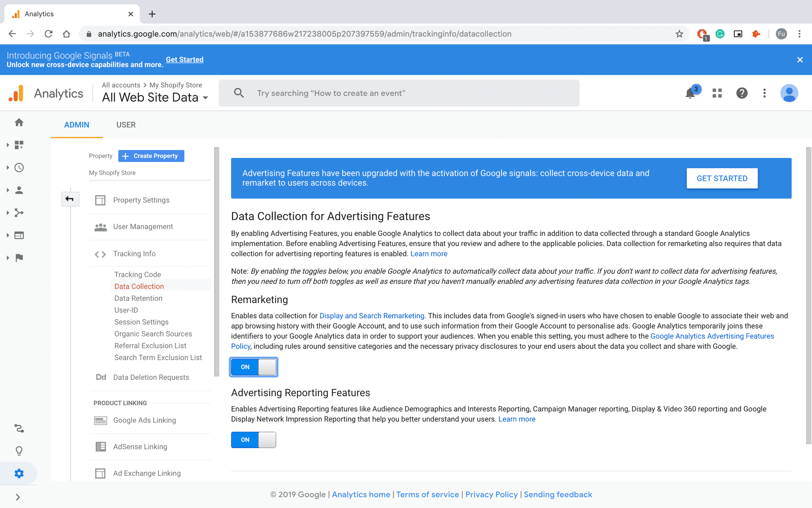Open Data Retention submenu item
The image size is (812, 508).
(138, 298)
